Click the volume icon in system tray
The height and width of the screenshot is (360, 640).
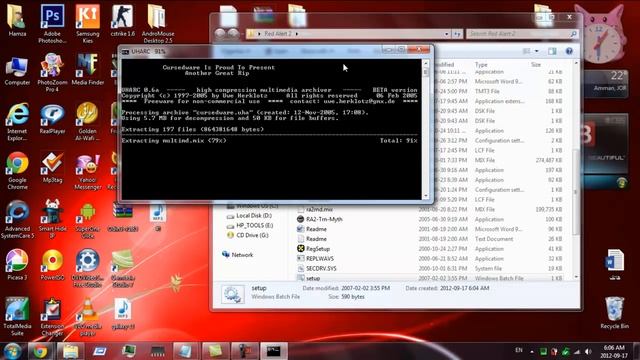(588, 351)
